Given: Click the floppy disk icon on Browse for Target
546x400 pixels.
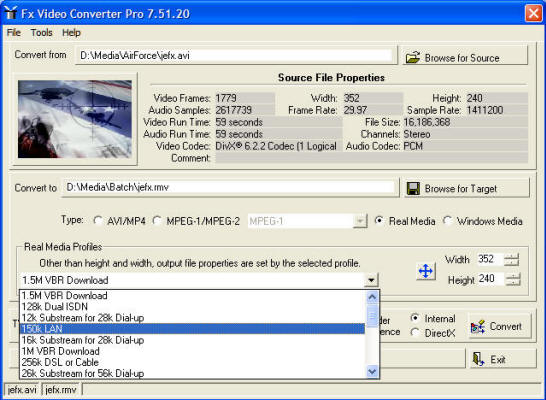Looking at the screenshot, I should 413,188.
